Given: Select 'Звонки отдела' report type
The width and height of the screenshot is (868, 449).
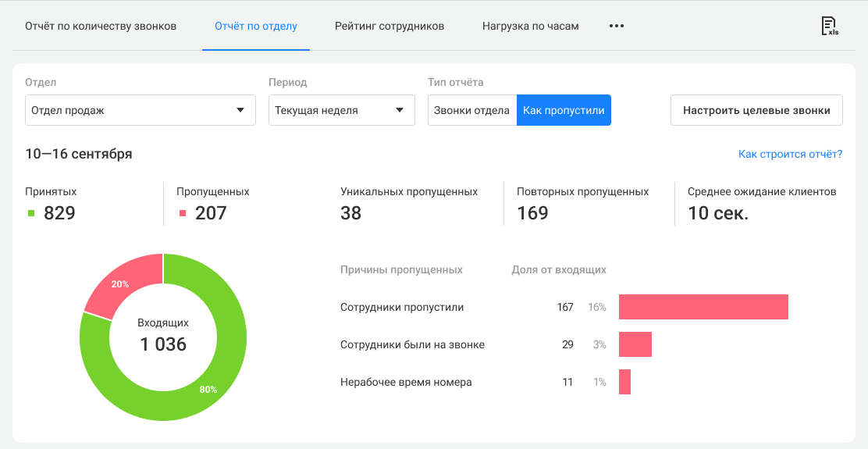Looking at the screenshot, I should pos(471,110).
